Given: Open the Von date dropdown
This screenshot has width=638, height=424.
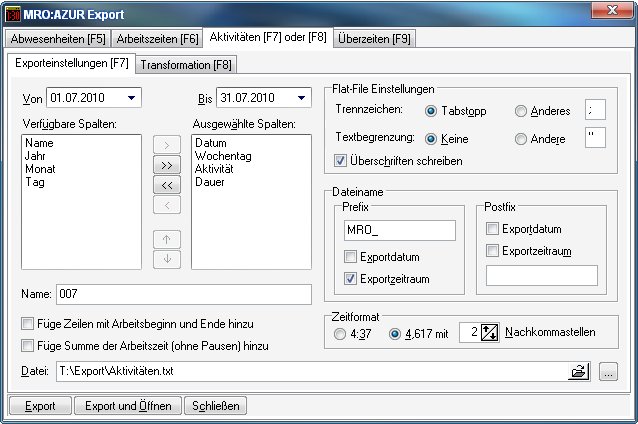Looking at the screenshot, I should click(x=132, y=98).
